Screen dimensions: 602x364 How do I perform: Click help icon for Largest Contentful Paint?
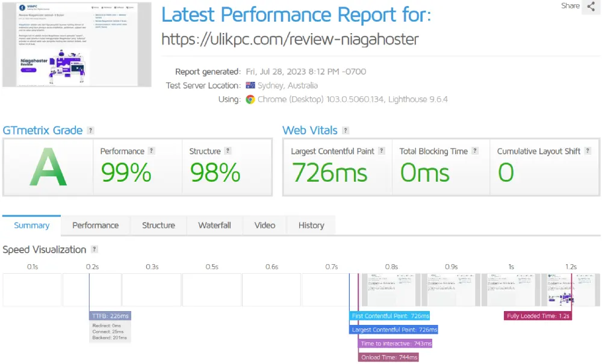pos(382,151)
